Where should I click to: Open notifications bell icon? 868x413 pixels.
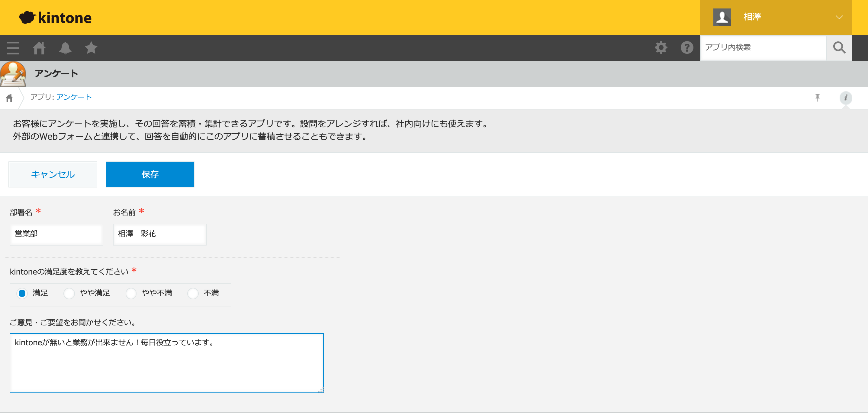(x=65, y=48)
